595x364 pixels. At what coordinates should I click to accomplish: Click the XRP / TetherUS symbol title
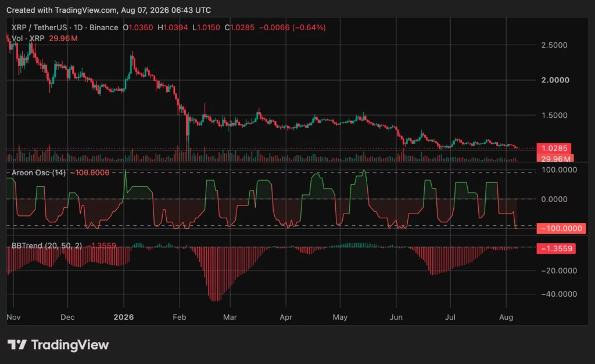tap(39, 28)
